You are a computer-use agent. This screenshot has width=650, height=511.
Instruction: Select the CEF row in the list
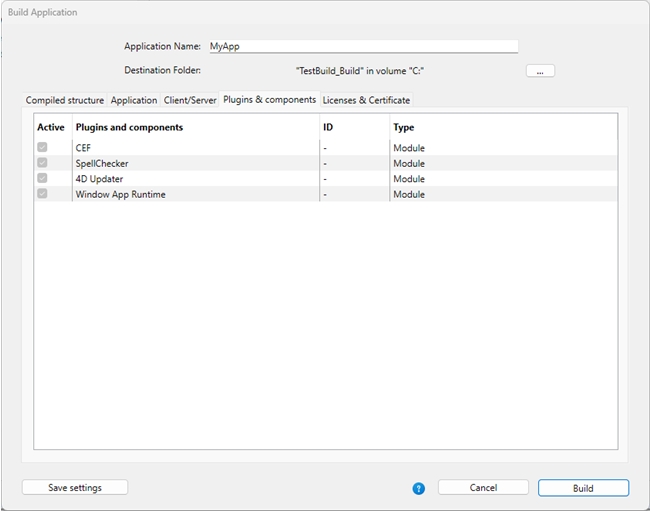pyautogui.click(x=195, y=148)
